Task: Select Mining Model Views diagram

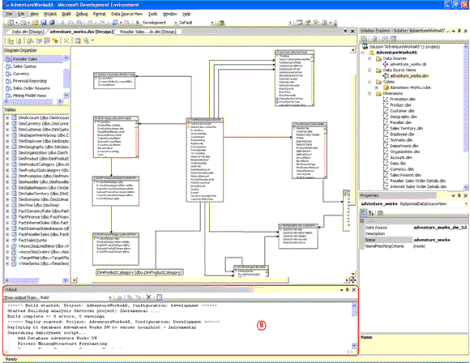Action: [x=29, y=96]
